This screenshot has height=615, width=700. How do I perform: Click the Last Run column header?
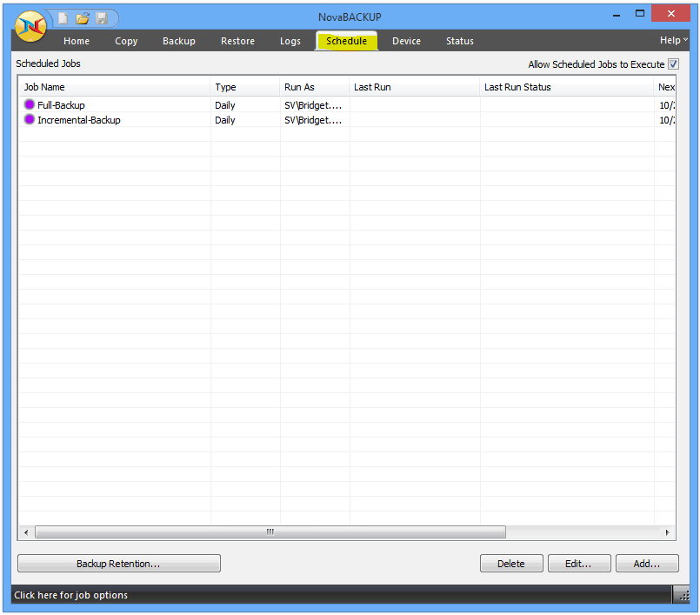coord(415,87)
